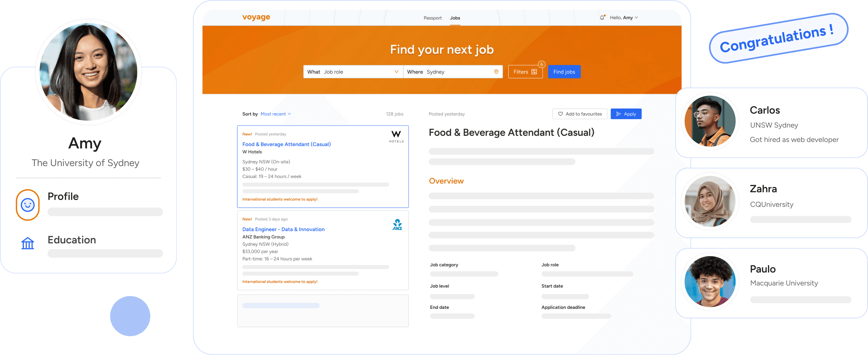Click the W Hotels logo

[396, 136]
